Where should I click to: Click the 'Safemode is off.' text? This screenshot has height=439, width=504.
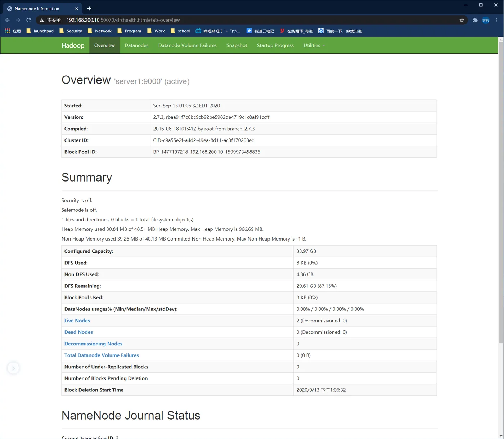79,210
